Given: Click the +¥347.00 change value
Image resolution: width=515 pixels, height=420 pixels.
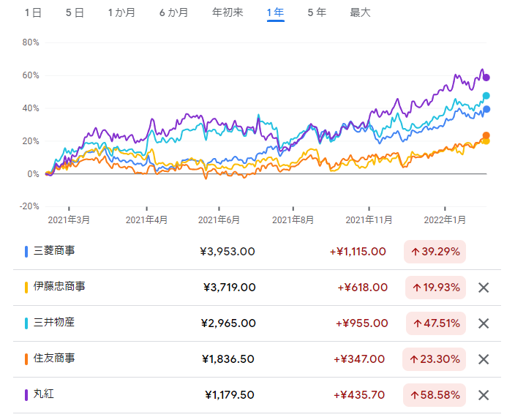Looking at the screenshot, I should tap(359, 359).
